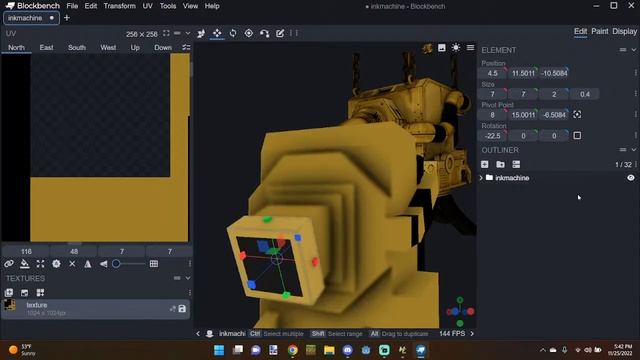
Task: Toggle visibility of inkmachine group
Action: [x=631, y=178]
